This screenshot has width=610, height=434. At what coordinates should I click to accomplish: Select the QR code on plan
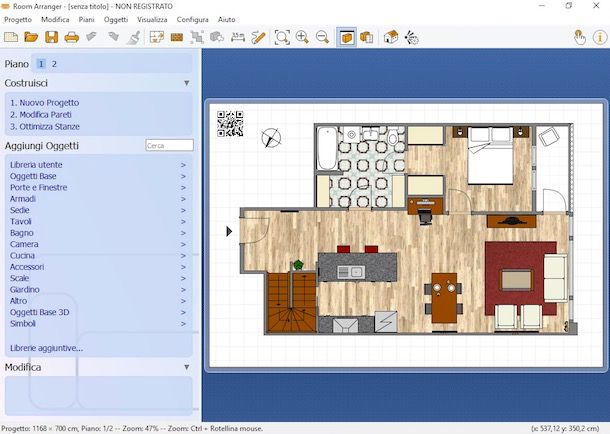point(230,124)
